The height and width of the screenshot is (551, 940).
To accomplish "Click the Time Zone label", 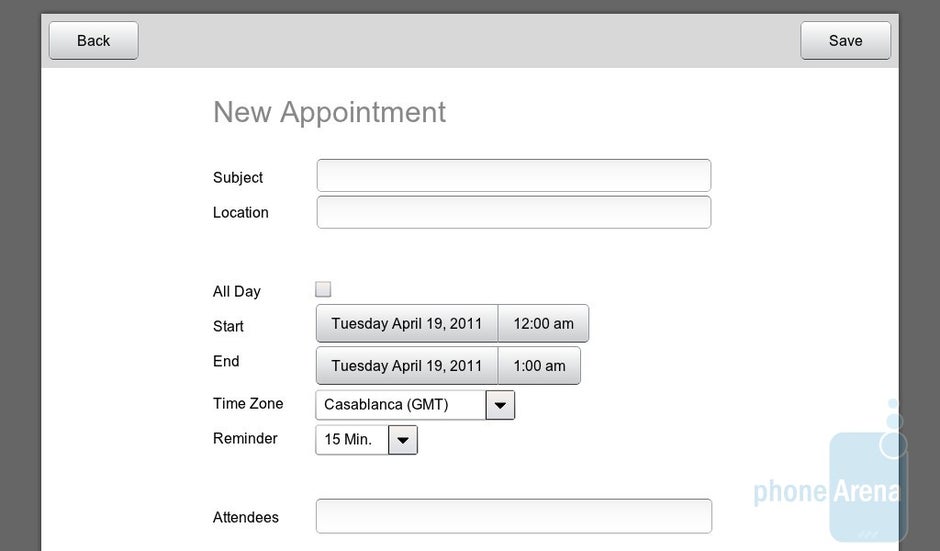I will coord(248,404).
